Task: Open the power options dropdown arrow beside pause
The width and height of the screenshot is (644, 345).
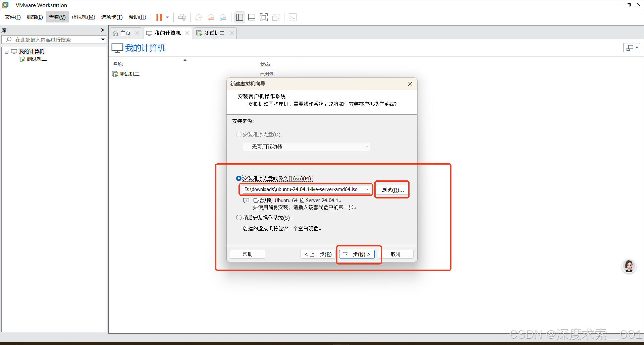Action: (x=167, y=17)
